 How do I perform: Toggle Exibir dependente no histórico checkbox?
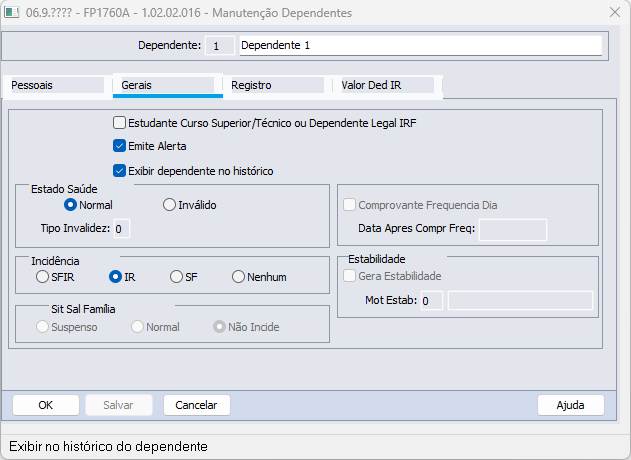pyautogui.click(x=119, y=171)
